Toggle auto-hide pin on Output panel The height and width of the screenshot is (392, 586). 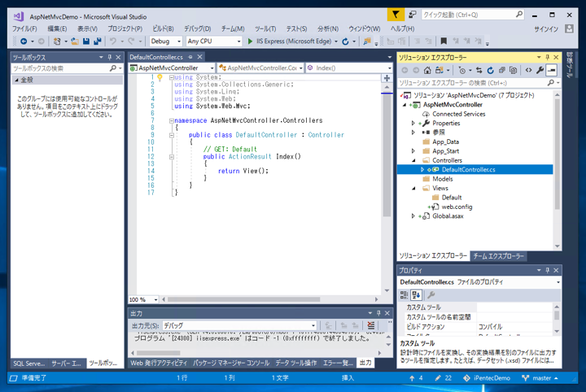click(378, 313)
